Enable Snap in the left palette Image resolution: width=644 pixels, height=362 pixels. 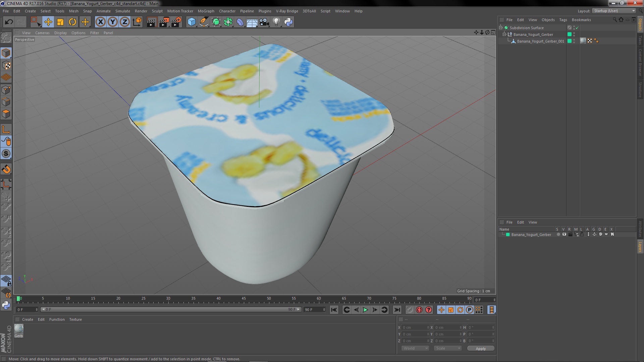coord(6,169)
